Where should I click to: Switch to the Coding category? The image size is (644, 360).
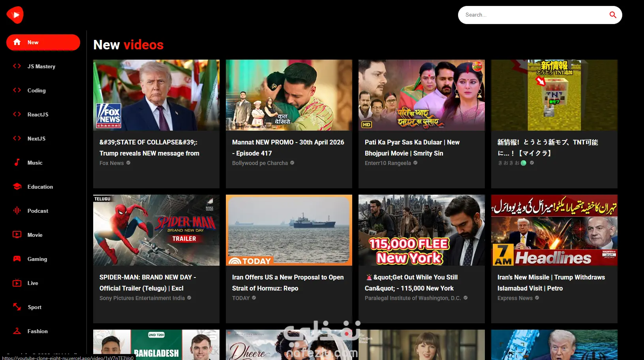point(43,90)
